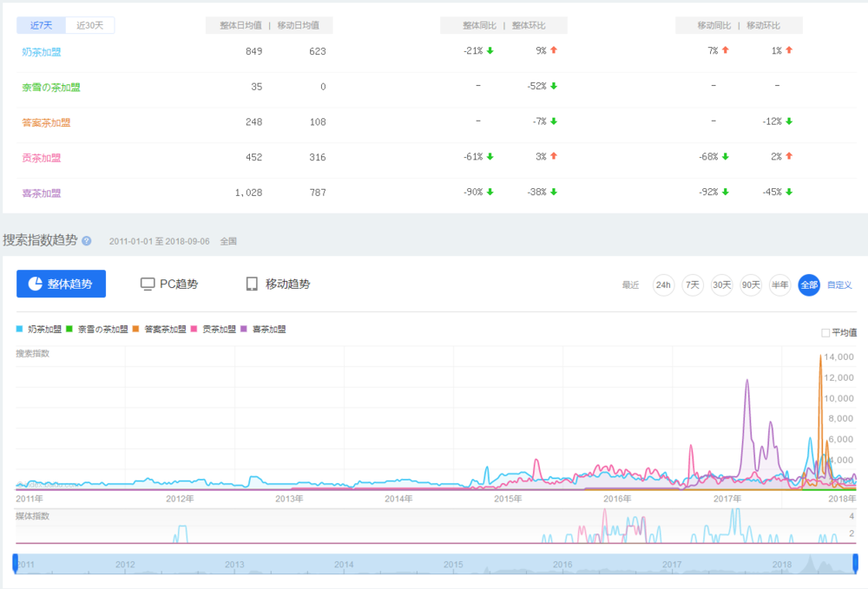
Task: Click the tablet icon for 移动趋势
Action: pos(252,284)
